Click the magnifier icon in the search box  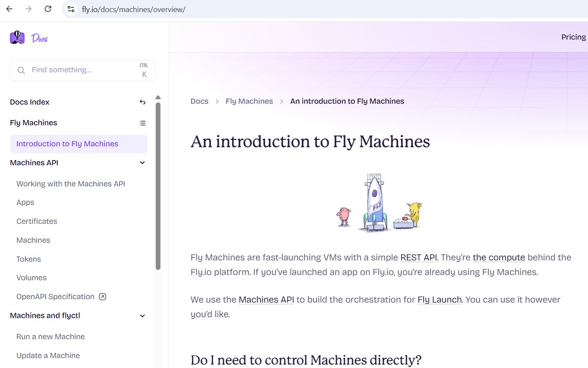pyautogui.click(x=21, y=70)
